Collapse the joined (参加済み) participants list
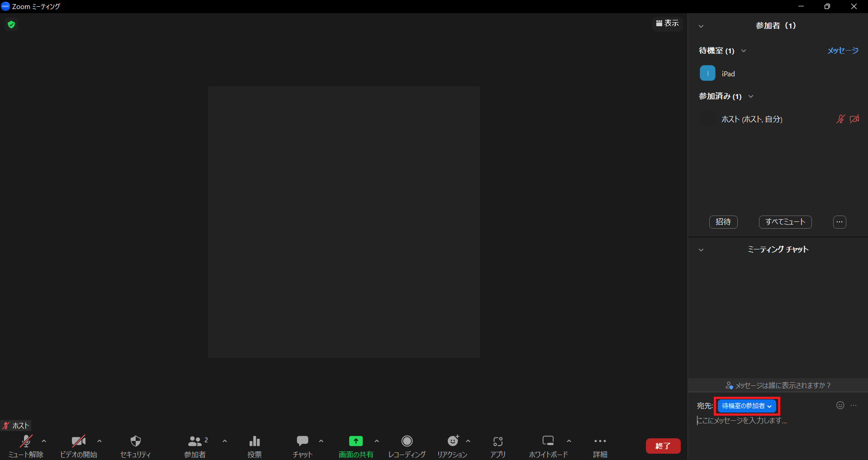Screen dimensions: 868x460 [x=751, y=96]
